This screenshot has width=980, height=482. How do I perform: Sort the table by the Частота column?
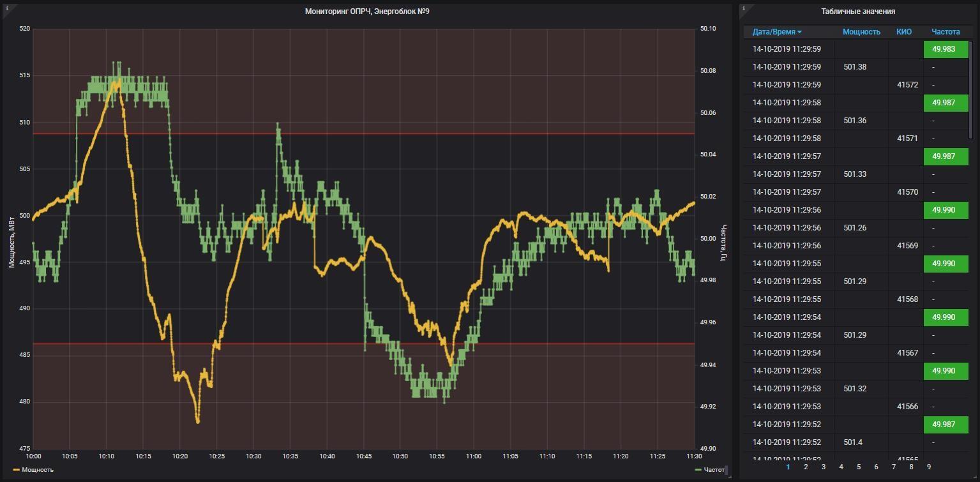tap(945, 32)
